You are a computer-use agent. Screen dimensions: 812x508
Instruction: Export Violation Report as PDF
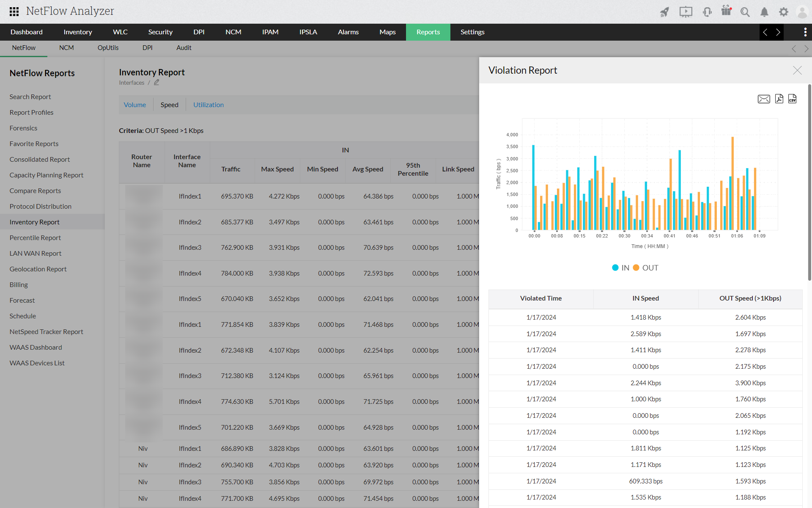779,99
